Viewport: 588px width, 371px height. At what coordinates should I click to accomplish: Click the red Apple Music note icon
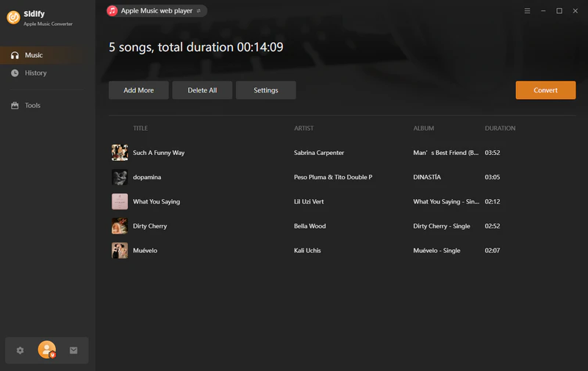[x=112, y=11]
